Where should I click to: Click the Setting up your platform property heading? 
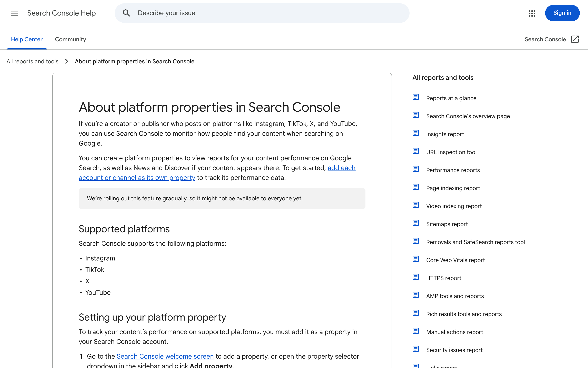coord(152,317)
